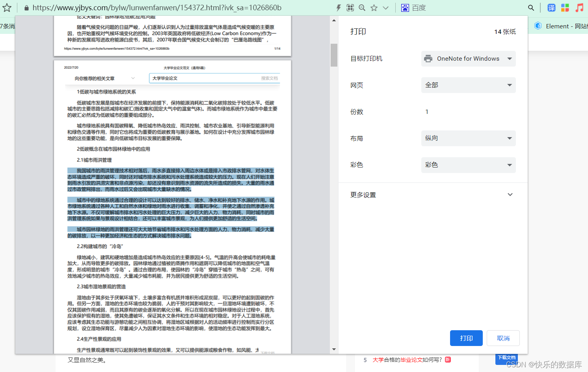This screenshot has width=588, height=372.
Task: Click the 百度 paw bookmark icon
Action: pos(405,7)
